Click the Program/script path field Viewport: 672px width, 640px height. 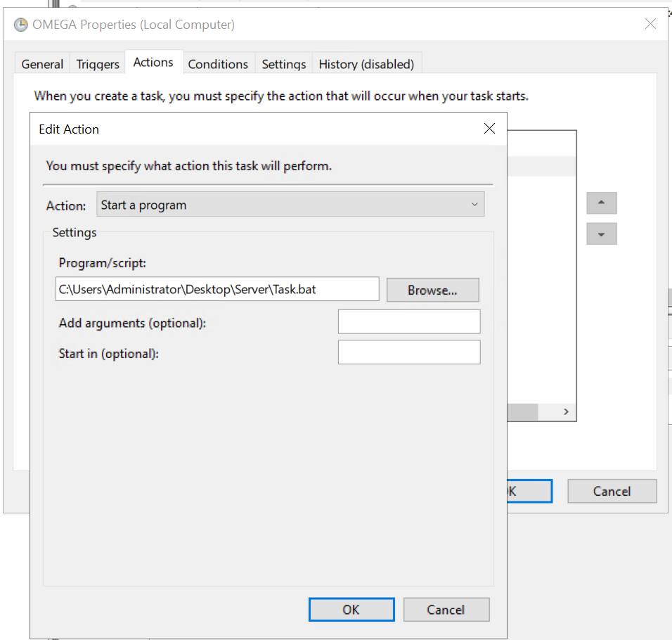click(217, 289)
